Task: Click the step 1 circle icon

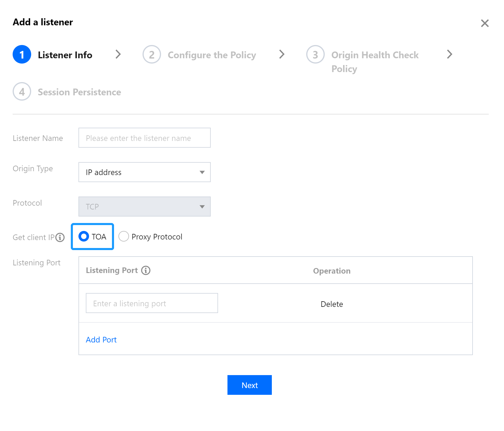Action: click(22, 54)
